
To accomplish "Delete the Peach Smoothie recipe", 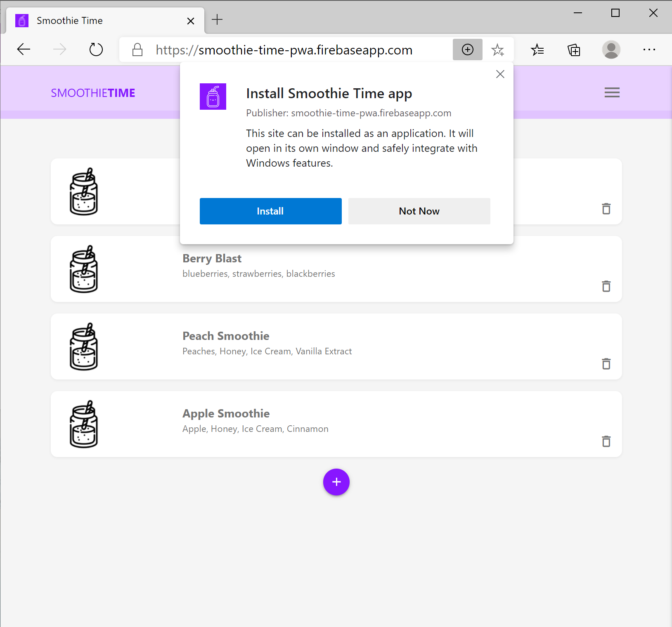I will coord(606,364).
